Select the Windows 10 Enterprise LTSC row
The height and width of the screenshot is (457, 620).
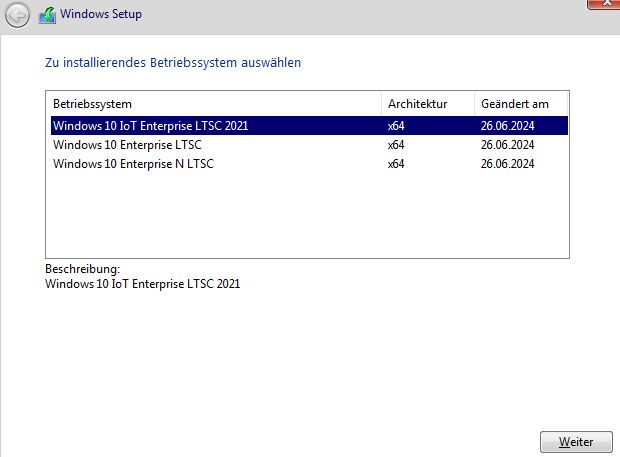coord(309,145)
